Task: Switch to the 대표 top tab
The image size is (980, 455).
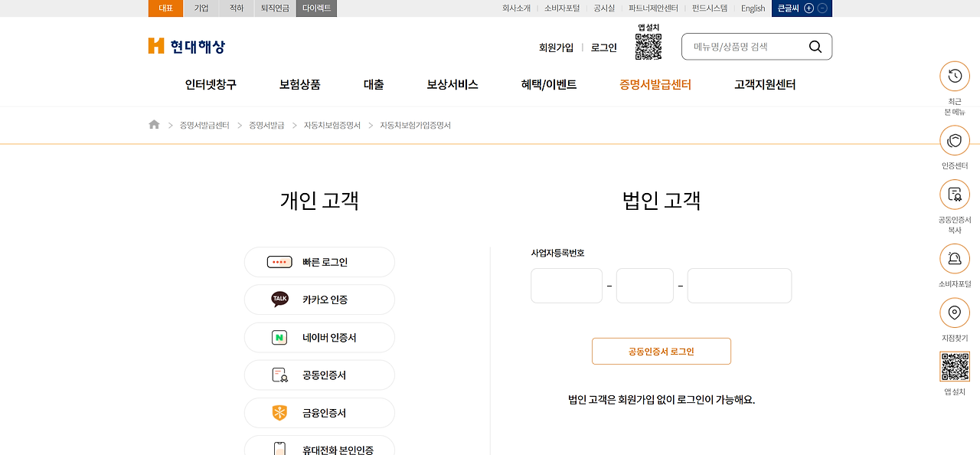Action: coord(166,8)
